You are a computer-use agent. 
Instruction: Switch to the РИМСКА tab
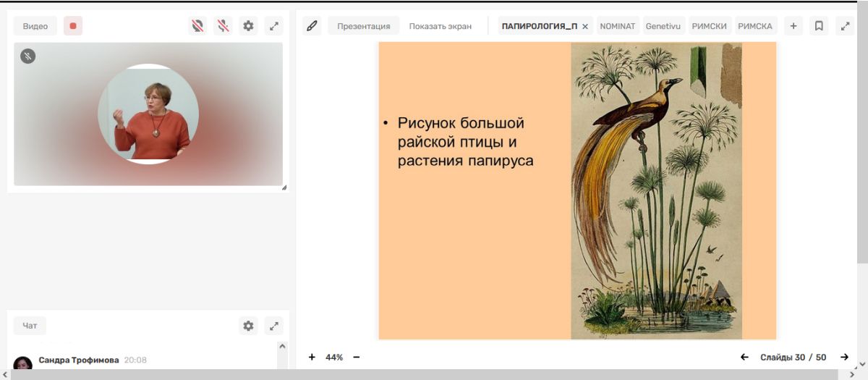point(756,26)
